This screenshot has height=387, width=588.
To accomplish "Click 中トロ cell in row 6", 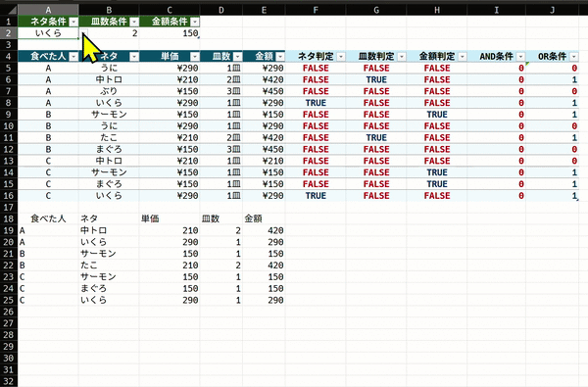I will [x=109, y=80].
